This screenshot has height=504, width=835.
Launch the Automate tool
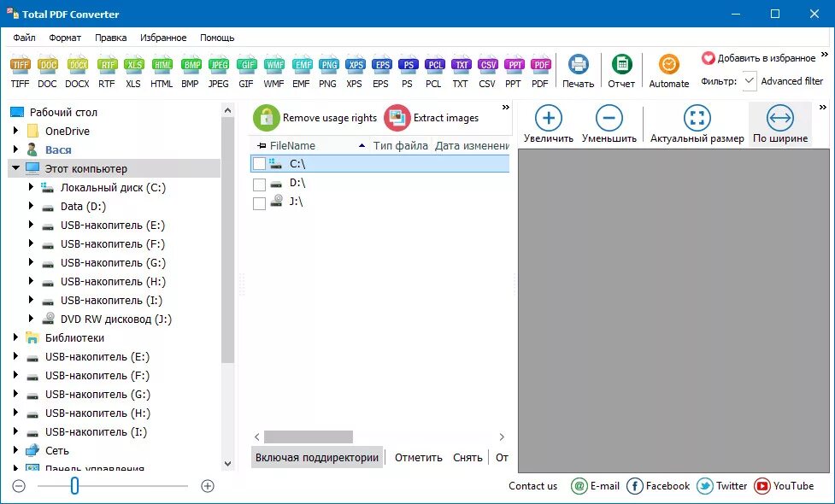click(669, 71)
